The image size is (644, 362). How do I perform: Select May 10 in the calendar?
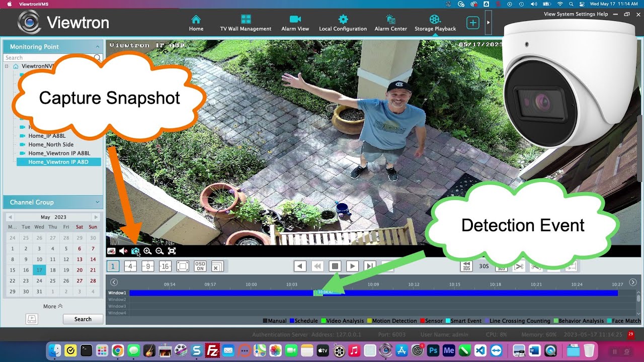[x=39, y=259]
